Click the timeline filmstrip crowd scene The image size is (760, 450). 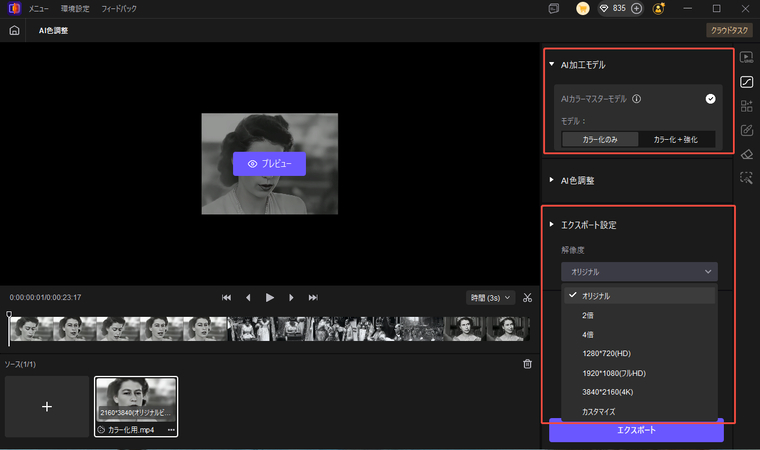[x=334, y=329]
